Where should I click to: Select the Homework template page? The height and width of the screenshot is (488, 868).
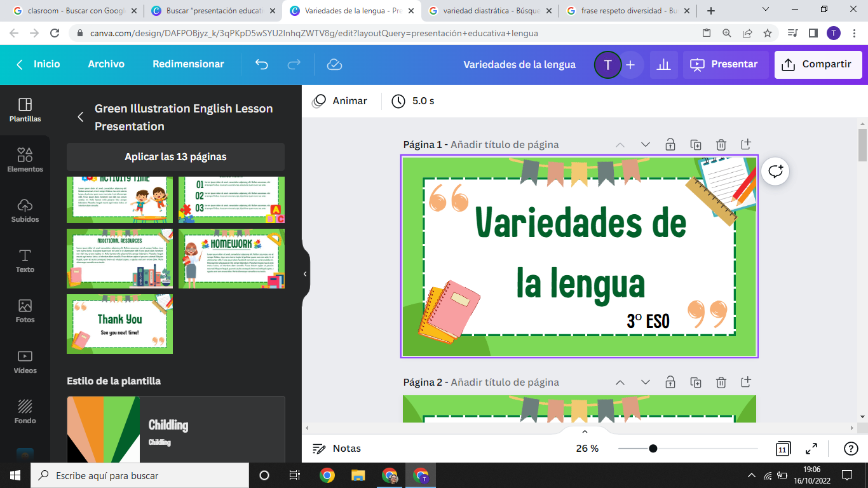[x=231, y=259]
